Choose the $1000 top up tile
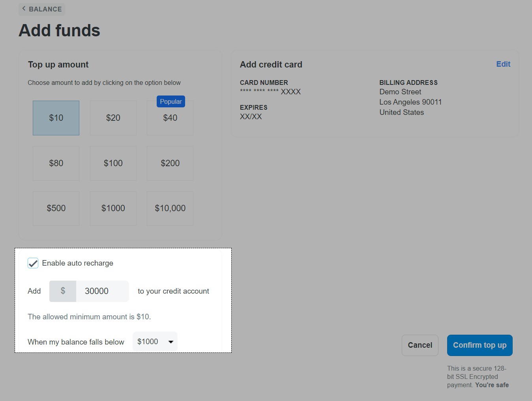532x401 pixels. tap(113, 208)
